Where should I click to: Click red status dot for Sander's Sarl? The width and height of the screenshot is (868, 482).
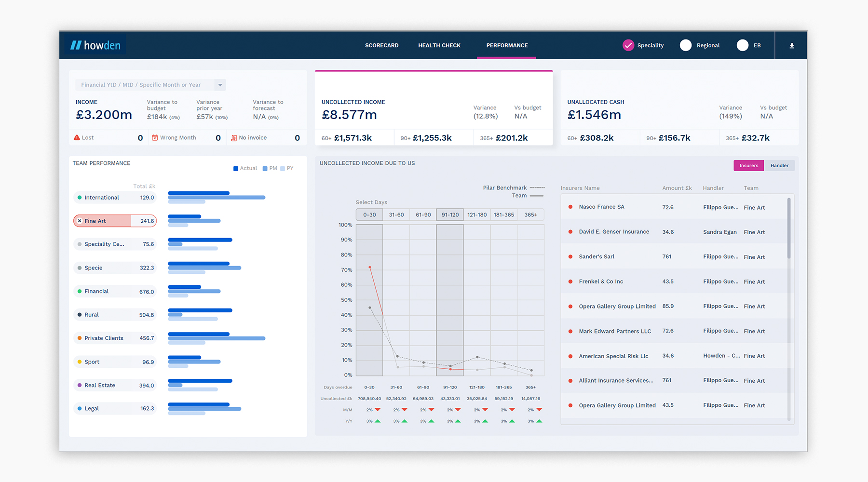pyautogui.click(x=570, y=256)
